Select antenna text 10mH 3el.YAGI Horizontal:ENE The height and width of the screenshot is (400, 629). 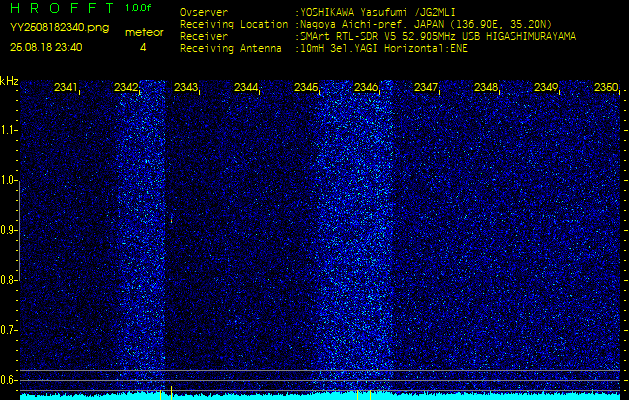pos(384,49)
